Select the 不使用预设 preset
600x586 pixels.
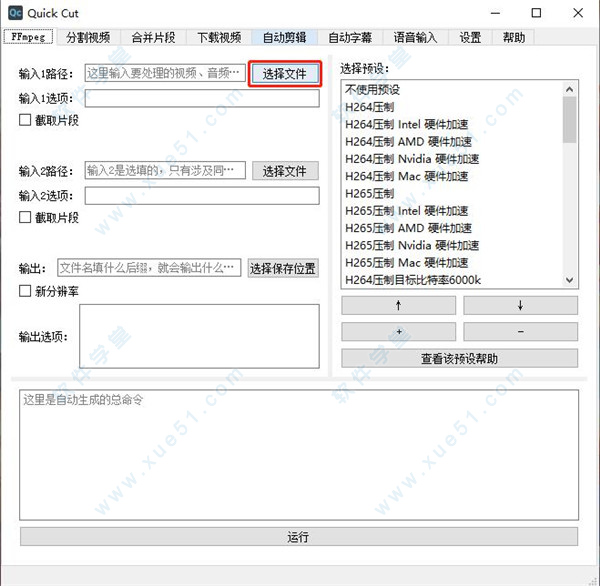point(453,90)
